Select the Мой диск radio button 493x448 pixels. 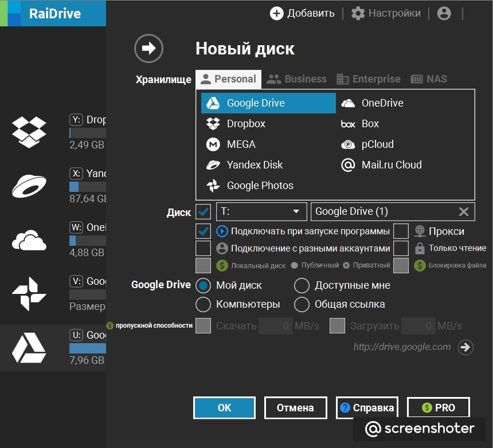click(203, 285)
